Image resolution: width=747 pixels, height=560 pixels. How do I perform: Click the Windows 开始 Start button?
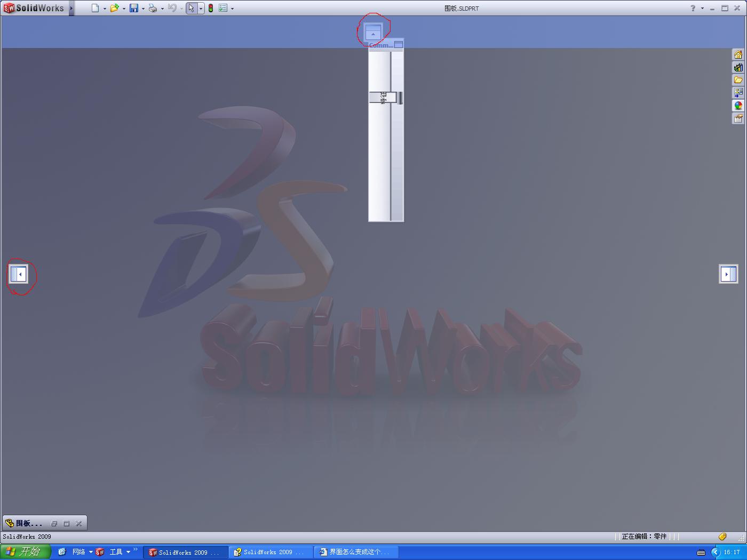[x=26, y=552]
